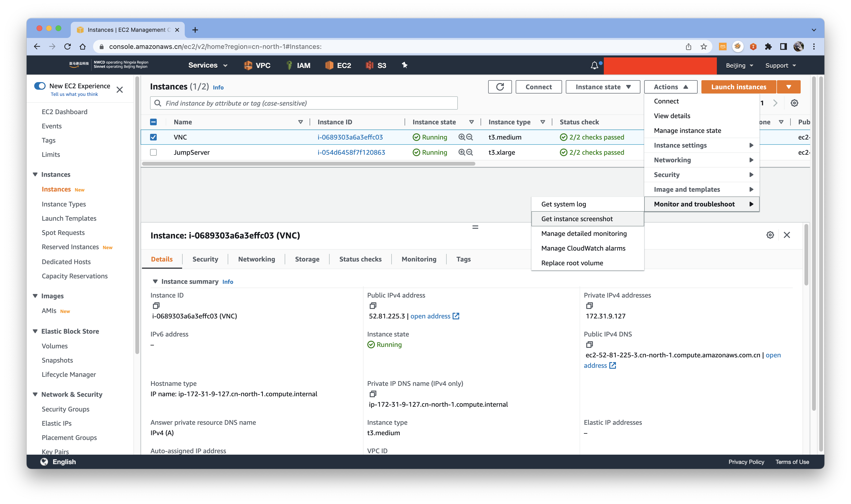This screenshot has height=504, width=851.
Task: Close the instance details panel
Action: click(x=787, y=235)
